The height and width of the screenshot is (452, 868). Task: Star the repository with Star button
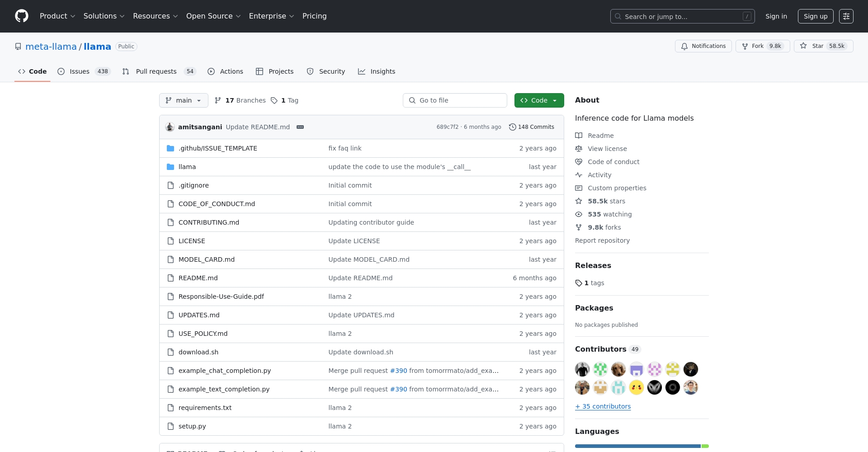823,46
